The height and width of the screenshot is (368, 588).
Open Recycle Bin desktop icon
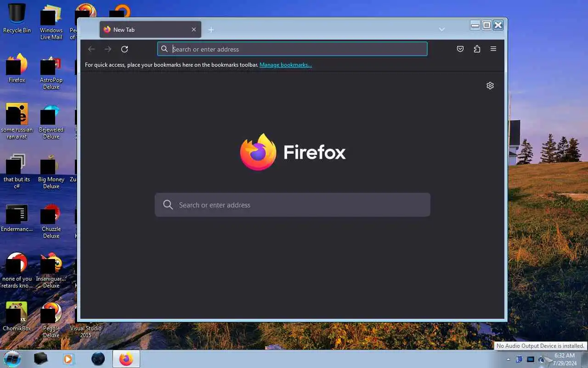pos(17,18)
